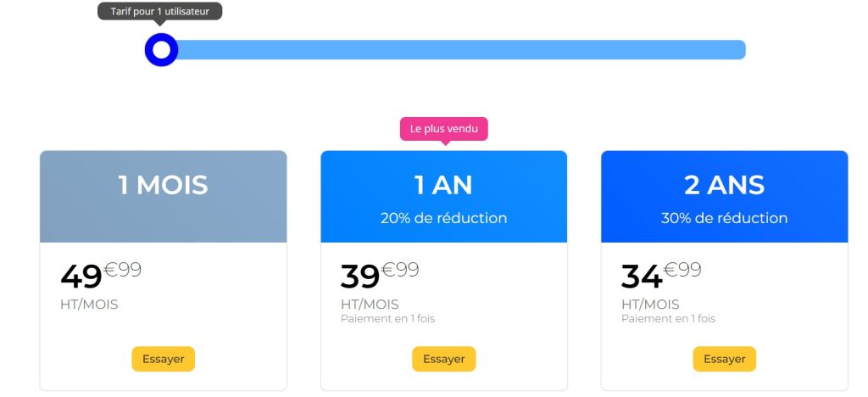Viewport: 868px width, 397px height.
Task: Select the 1 AN plan header
Action: [443, 185]
